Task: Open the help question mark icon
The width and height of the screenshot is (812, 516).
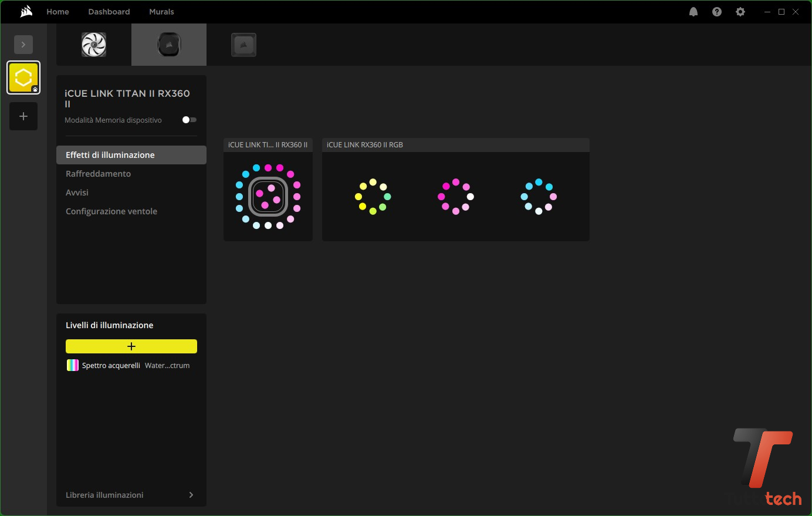Action: (717, 12)
